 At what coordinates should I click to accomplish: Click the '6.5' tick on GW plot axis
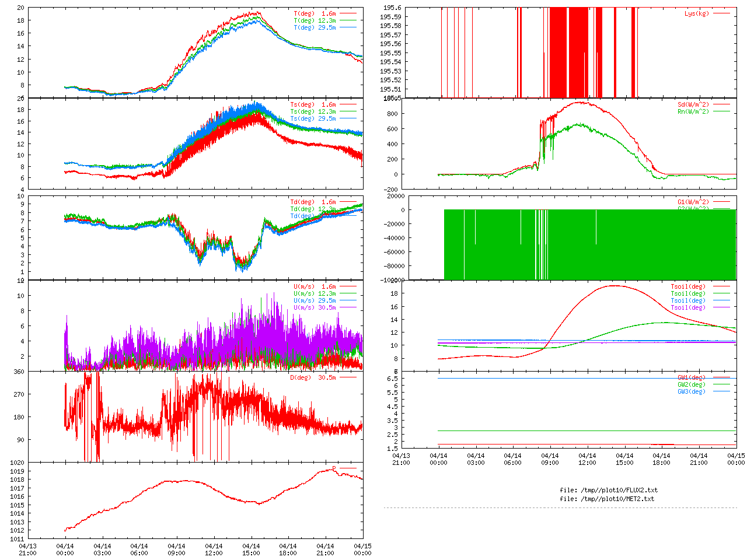(x=393, y=379)
